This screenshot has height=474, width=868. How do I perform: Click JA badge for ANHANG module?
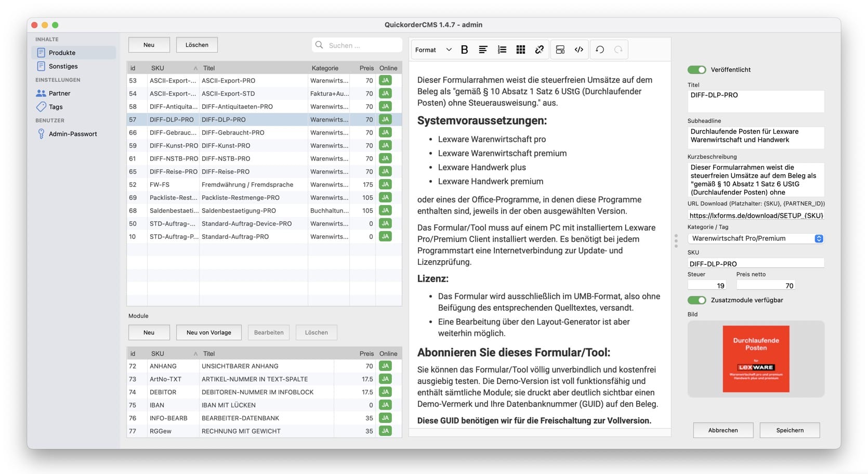point(385,366)
